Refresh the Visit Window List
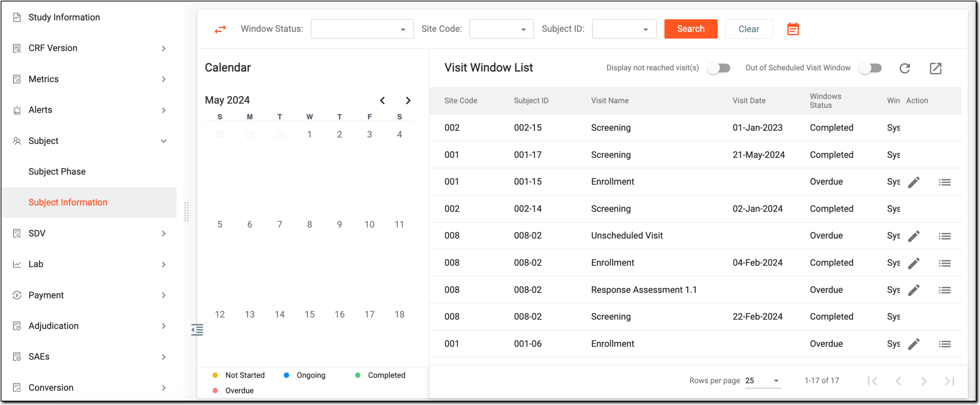 coord(905,68)
